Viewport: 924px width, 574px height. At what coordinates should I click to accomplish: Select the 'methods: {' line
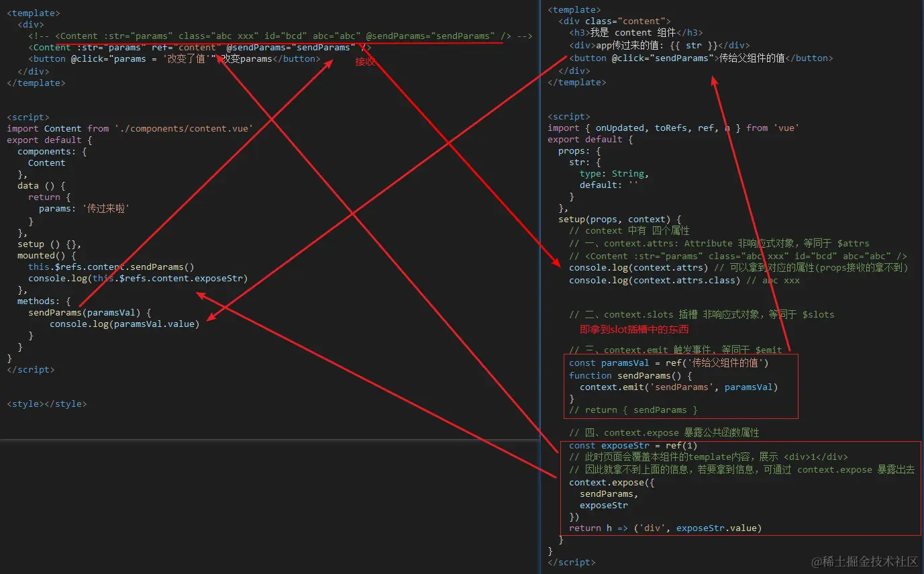pyautogui.click(x=44, y=301)
